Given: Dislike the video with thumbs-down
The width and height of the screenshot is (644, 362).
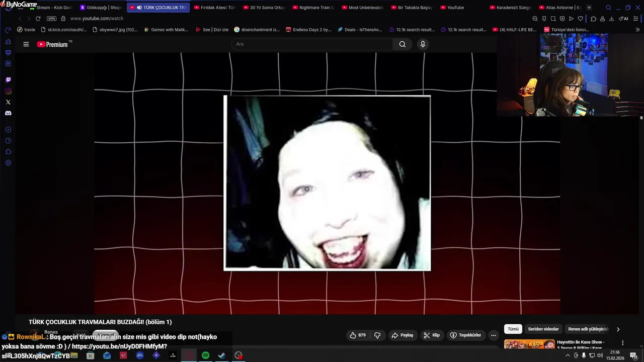Looking at the screenshot, I should click(x=377, y=335).
